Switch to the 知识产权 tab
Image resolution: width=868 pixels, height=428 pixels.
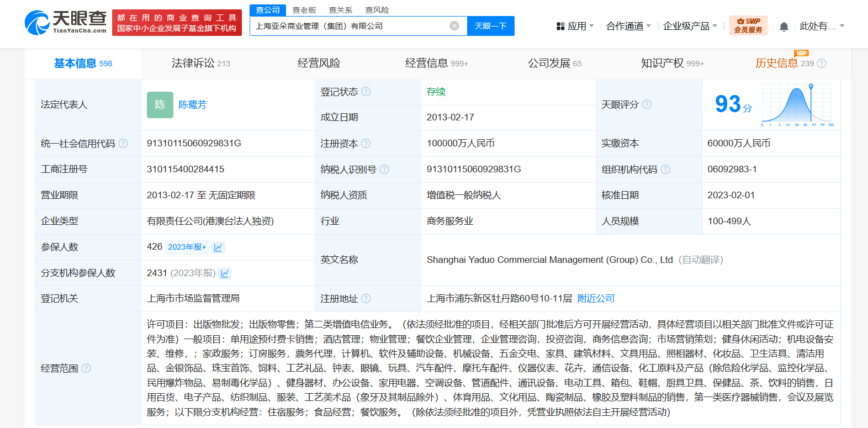672,64
